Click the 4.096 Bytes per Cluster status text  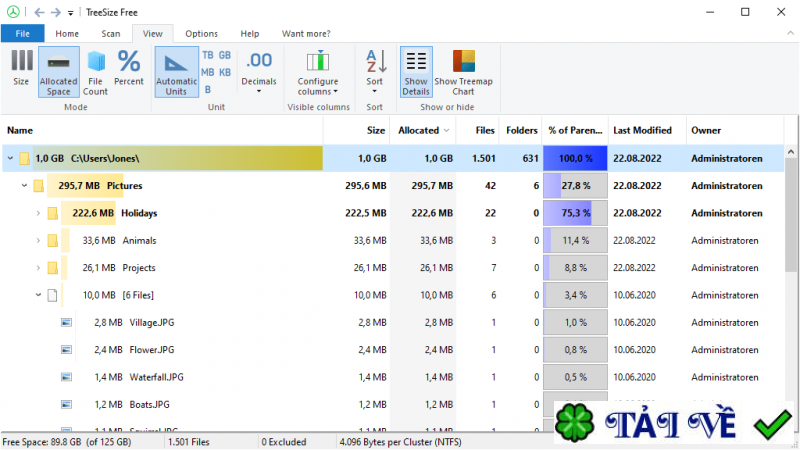point(401,442)
